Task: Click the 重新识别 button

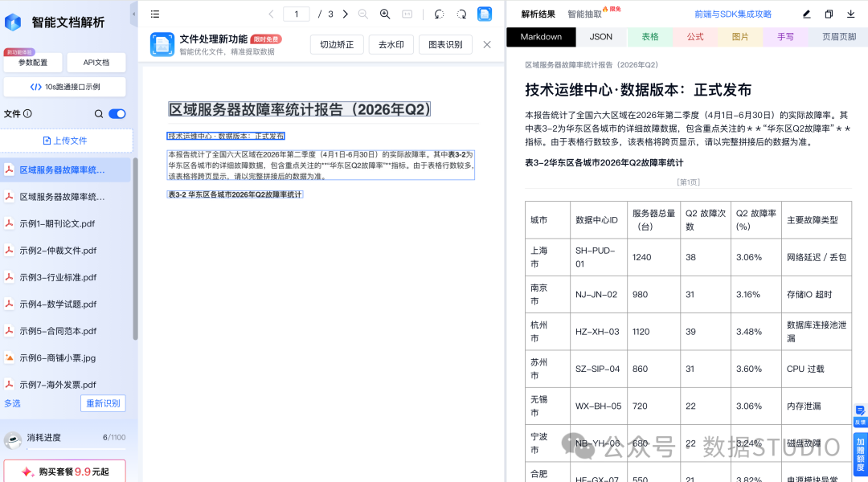Action: coord(103,403)
